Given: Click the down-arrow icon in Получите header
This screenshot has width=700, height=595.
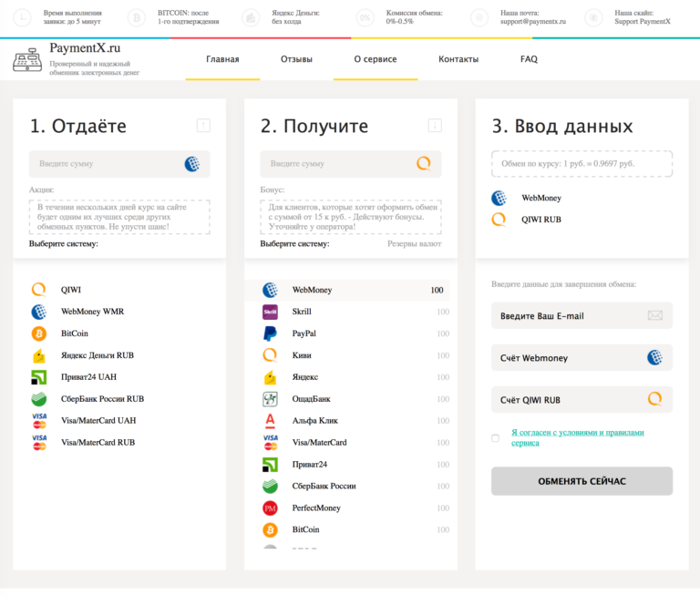Looking at the screenshot, I should click(435, 126).
